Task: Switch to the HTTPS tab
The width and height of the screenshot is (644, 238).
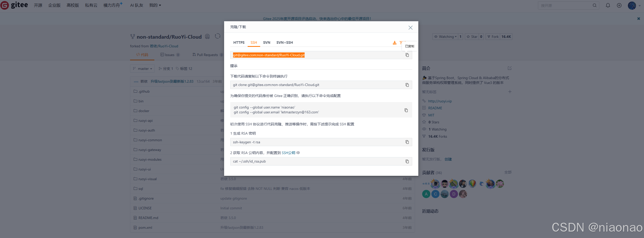Action: [x=239, y=42]
